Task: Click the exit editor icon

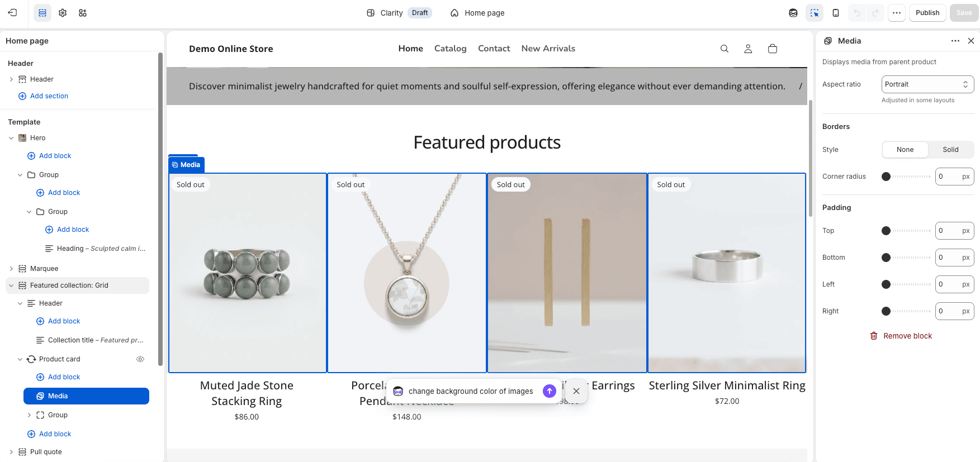Action: pos(13,13)
